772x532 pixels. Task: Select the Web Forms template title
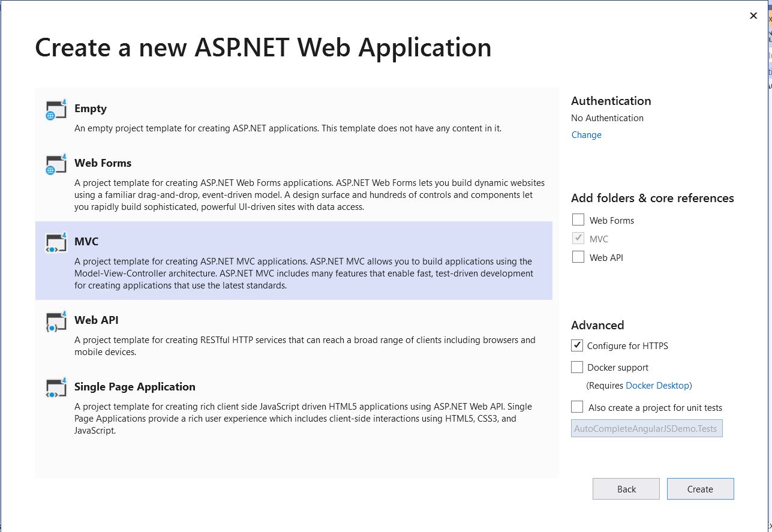click(103, 163)
